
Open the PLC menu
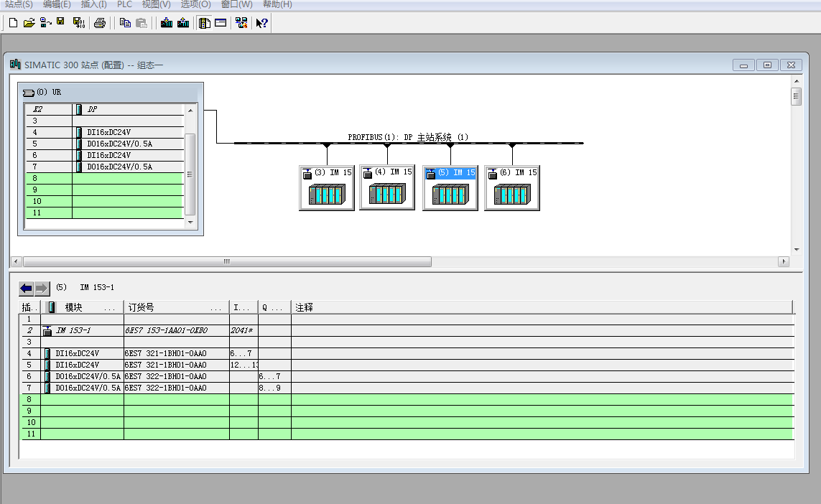coord(124,4)
